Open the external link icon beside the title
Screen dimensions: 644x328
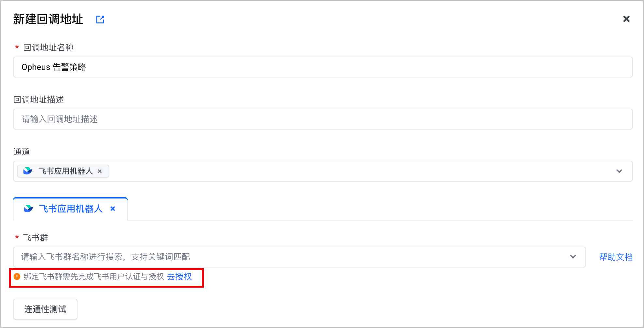(x=100, y=20)
